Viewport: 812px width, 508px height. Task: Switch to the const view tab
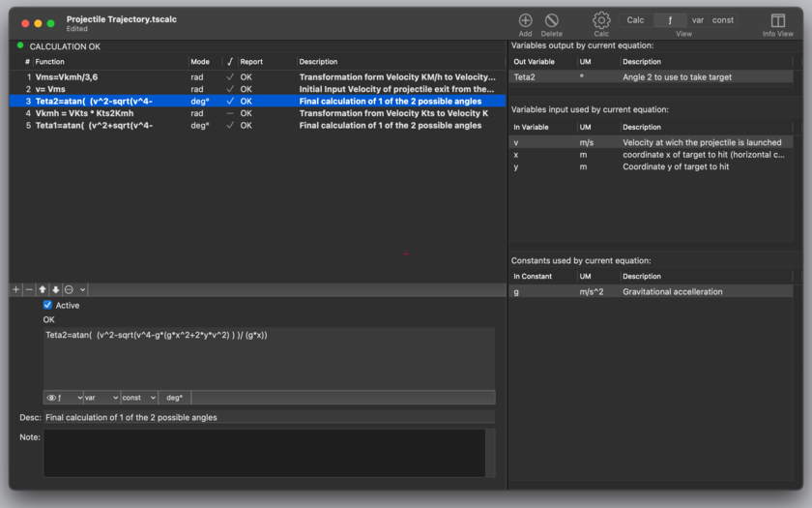(722, 20)
